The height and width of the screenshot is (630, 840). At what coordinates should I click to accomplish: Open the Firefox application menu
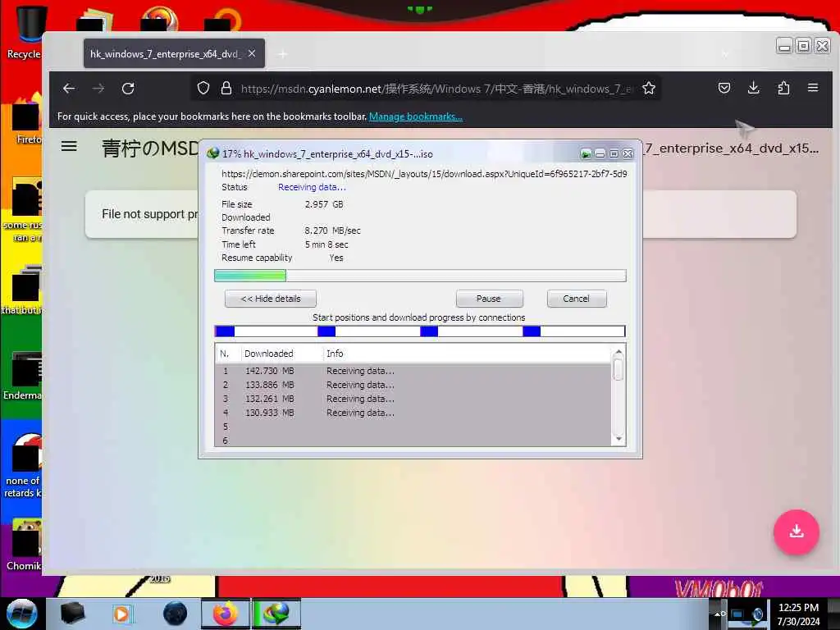pos(813,88)
